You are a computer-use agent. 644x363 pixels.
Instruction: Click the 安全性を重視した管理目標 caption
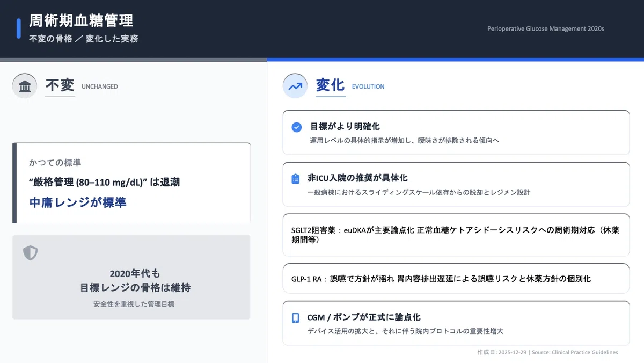134,304
